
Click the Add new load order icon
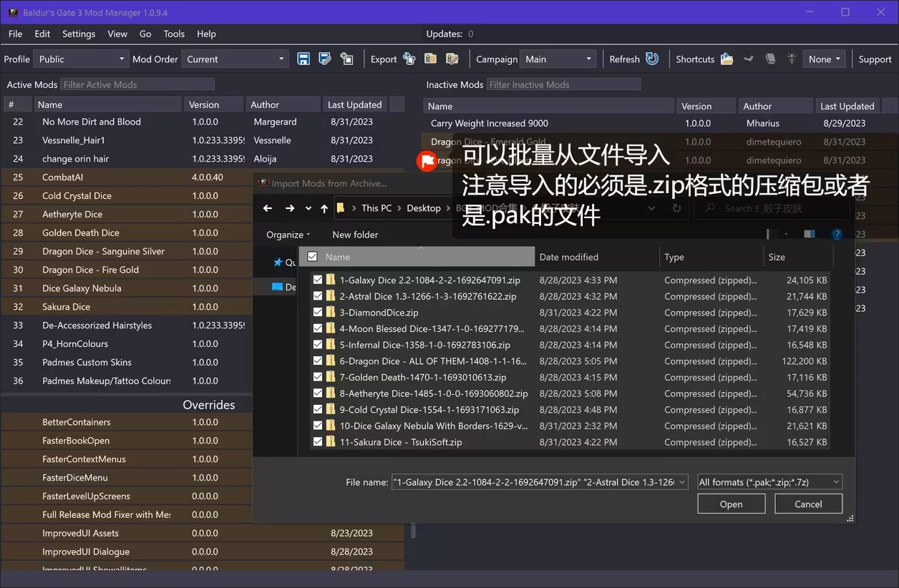tap(347, 59)
